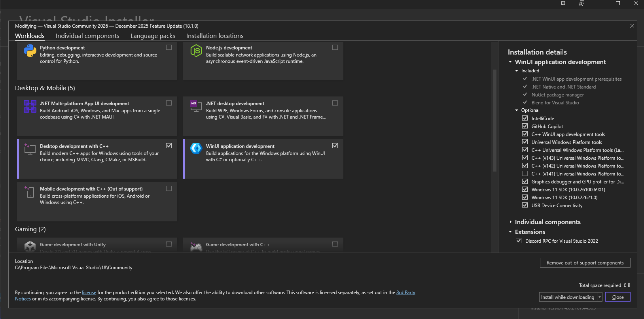
Task: Switch to the Individual components tab
Action: coord(87,36)
